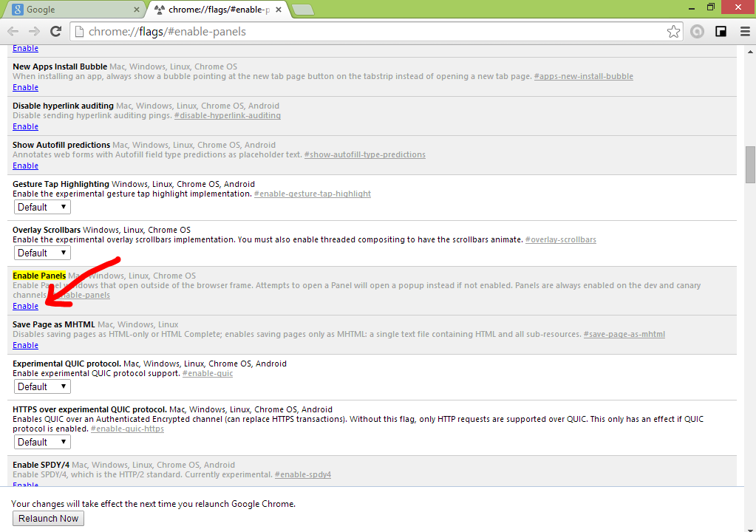Enable Disable hyperlink auditing flag
This screenshot has height=532, width=756.
26,126
